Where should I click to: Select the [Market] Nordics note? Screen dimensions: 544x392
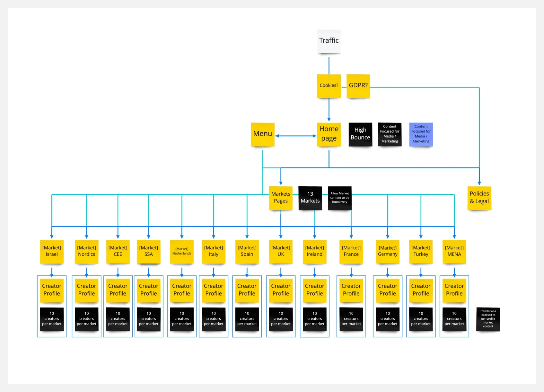tap(87, 252)
